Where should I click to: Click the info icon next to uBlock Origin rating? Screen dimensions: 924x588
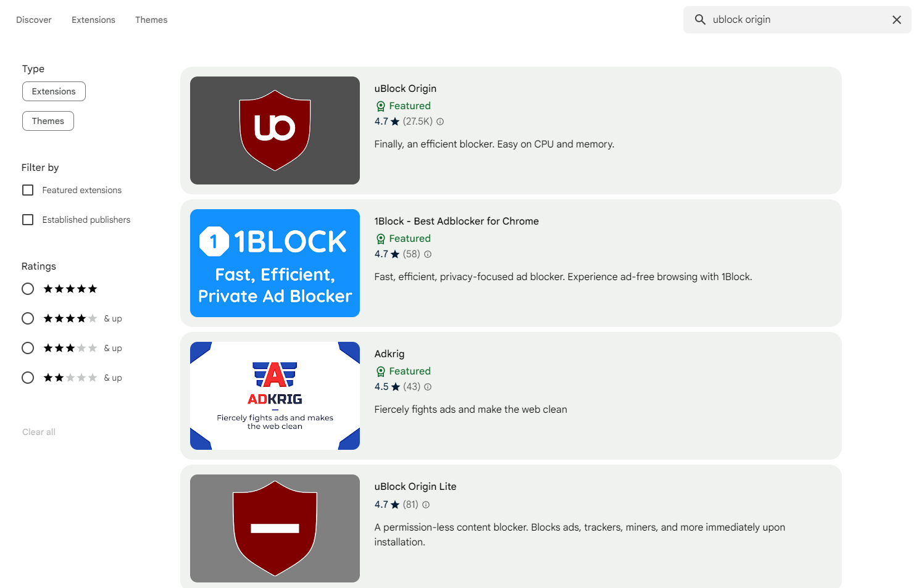439,122
